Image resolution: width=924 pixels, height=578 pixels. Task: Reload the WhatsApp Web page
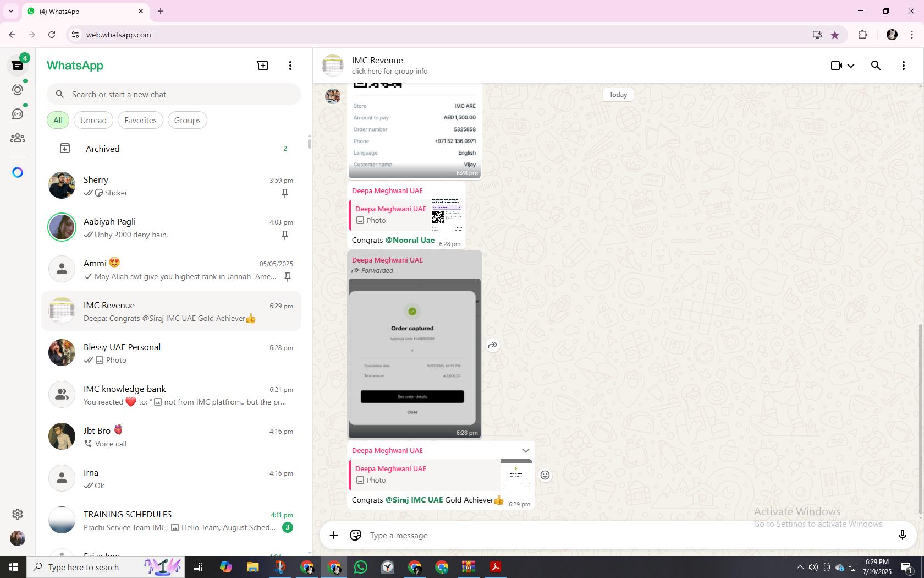[52, 35]
